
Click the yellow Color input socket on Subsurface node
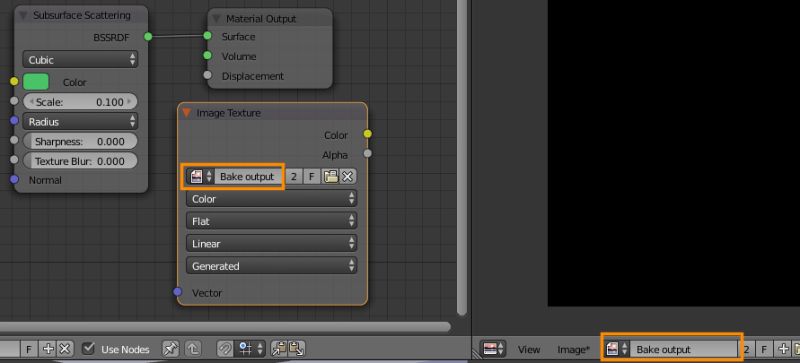(14, 81)
